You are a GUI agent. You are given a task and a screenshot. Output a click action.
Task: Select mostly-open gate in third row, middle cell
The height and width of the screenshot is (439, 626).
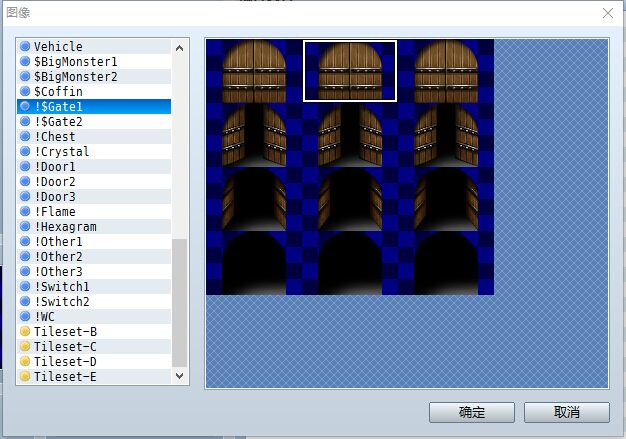point(350,199)
